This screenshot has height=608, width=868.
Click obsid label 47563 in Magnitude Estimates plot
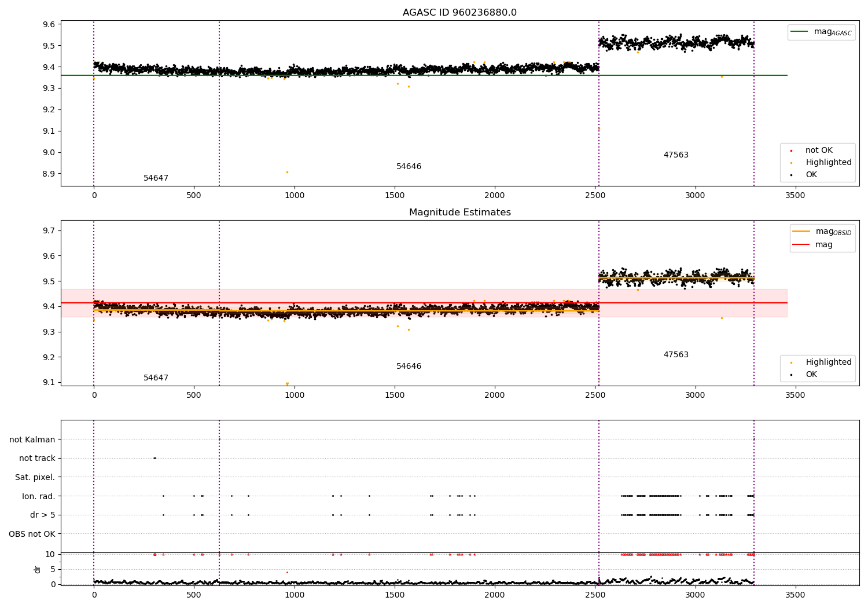[676, 355]
